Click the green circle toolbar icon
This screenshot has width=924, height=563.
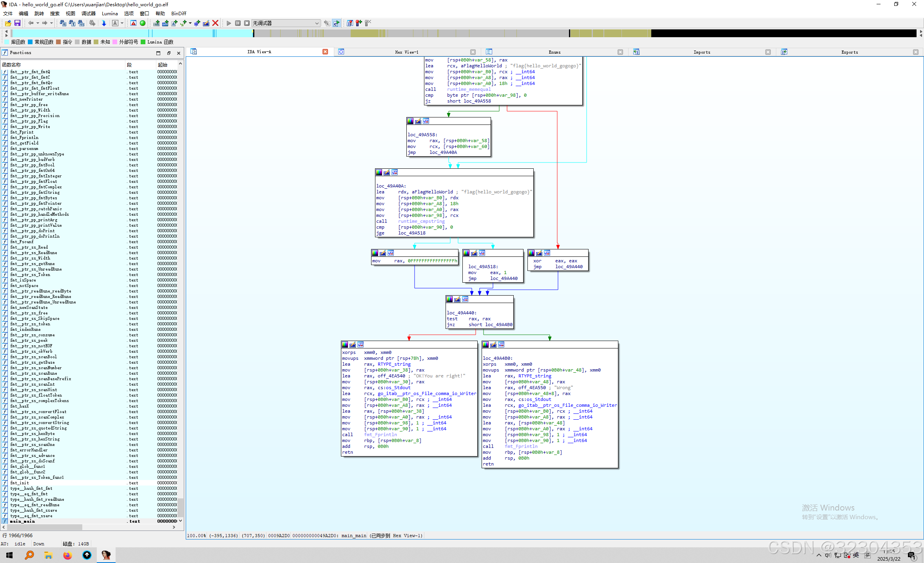pyautogui.click(x=143, y=23)
